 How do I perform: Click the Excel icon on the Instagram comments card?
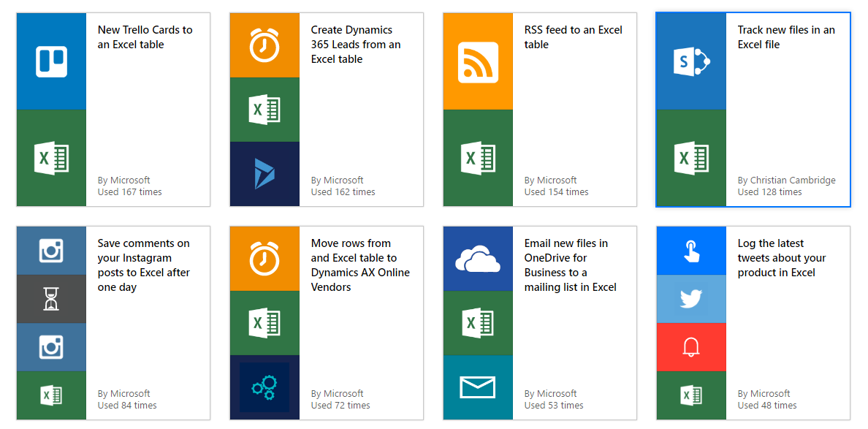[51, 395]
